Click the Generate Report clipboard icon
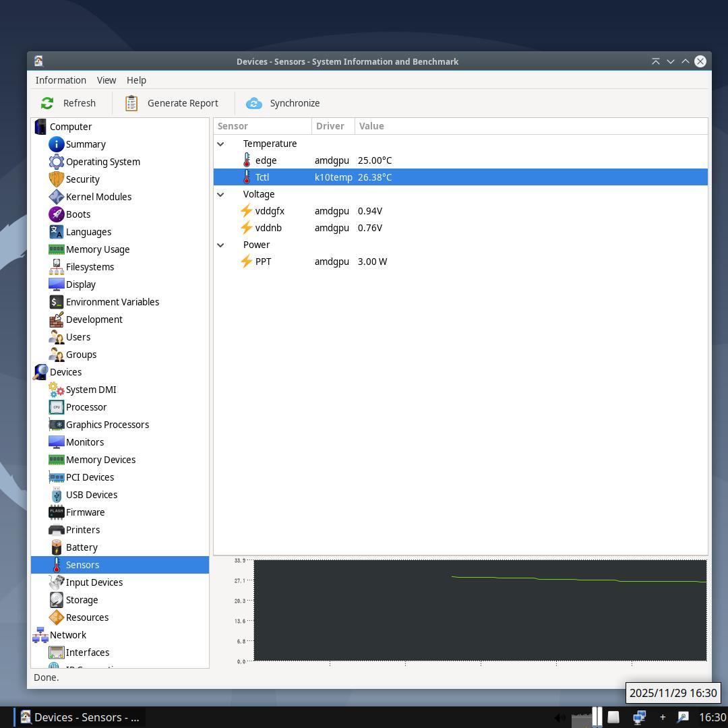This screenshot has width=728, height=728. [x=131, y=103]
